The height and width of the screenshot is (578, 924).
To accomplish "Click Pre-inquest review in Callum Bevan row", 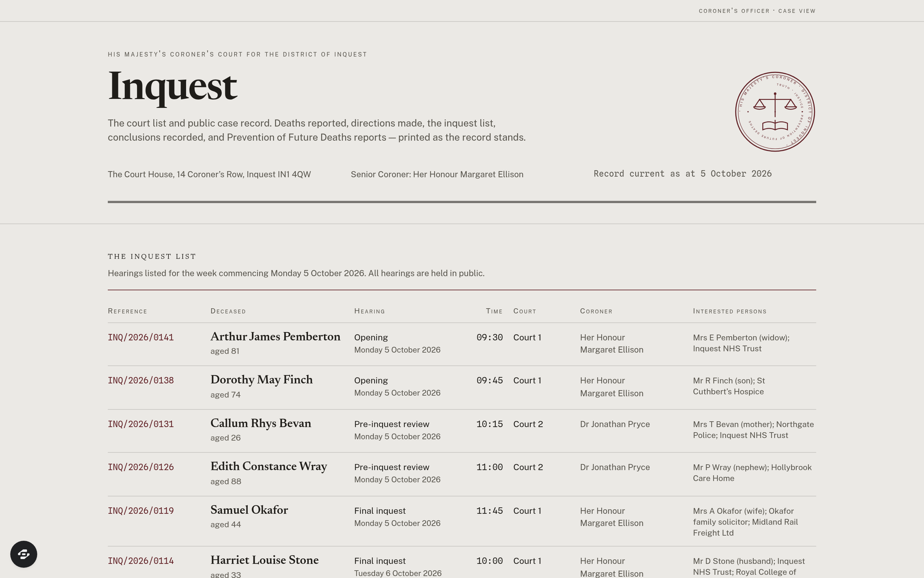I will (392, 424).
